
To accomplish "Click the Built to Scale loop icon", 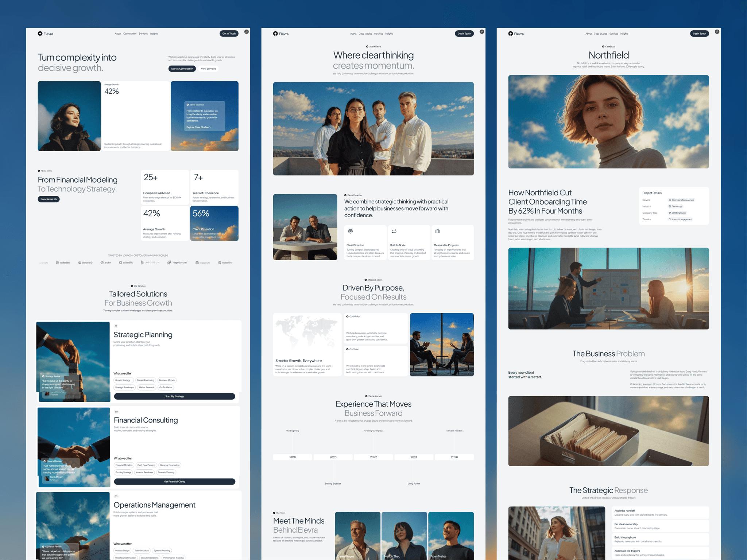I will point(394,231).
